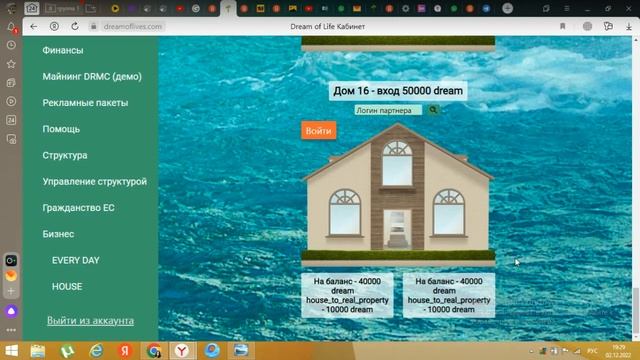Click the Выйти из аккаунта link
The height and width of the screenshot is (360, 640).
90,321
